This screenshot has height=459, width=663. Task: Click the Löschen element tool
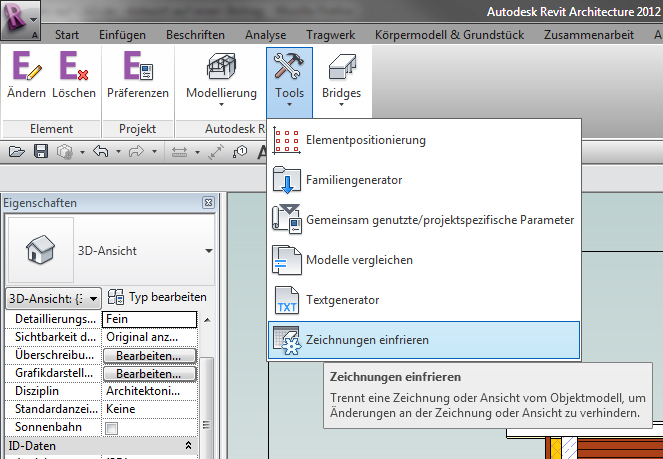point(74,74)
